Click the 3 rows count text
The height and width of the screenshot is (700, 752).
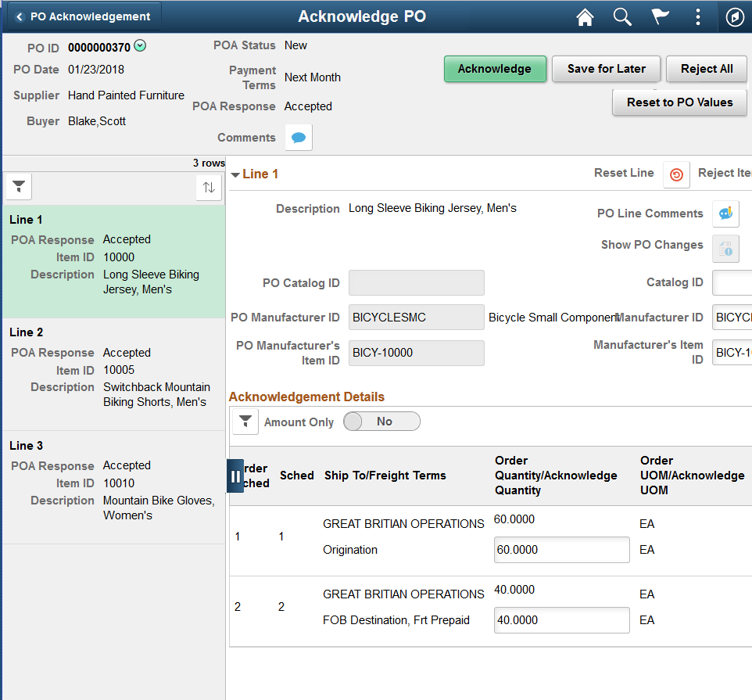pos(209,163)
